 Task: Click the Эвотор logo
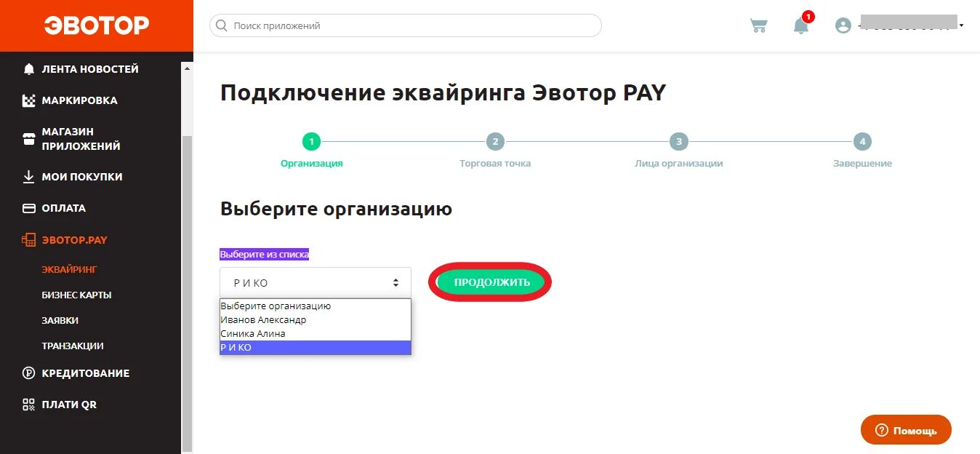coord(97,25)
